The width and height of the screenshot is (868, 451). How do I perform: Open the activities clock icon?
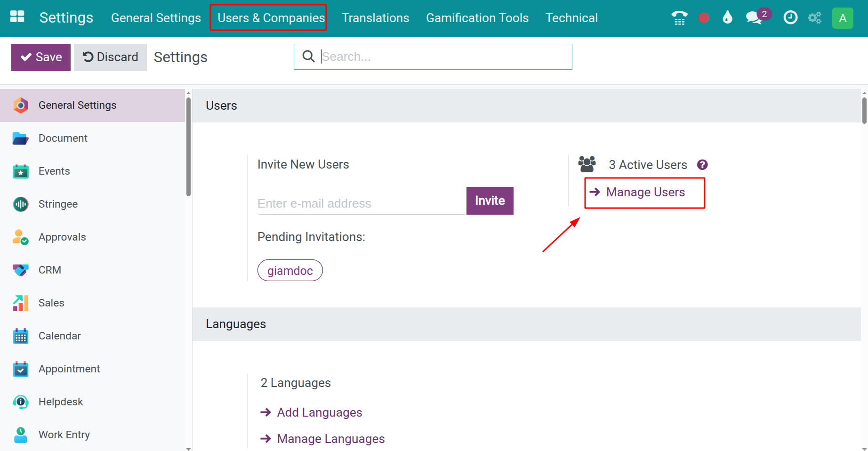point(790,18)
